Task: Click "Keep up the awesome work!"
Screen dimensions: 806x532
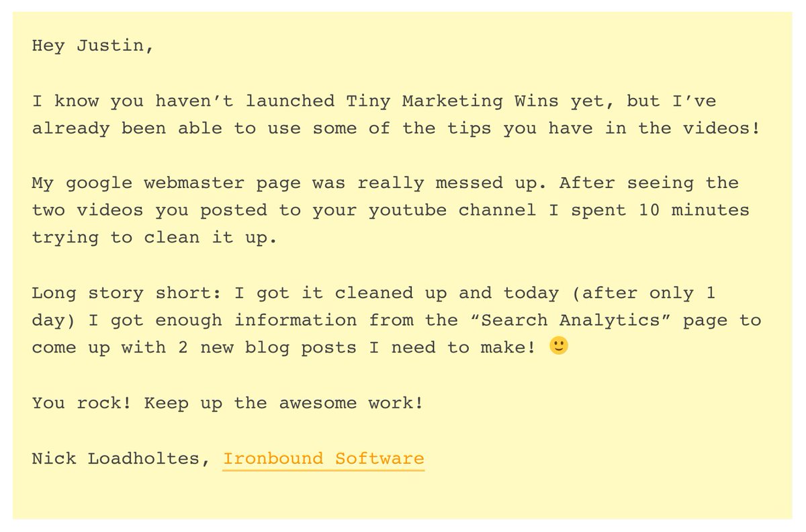Action: point(283,404)
